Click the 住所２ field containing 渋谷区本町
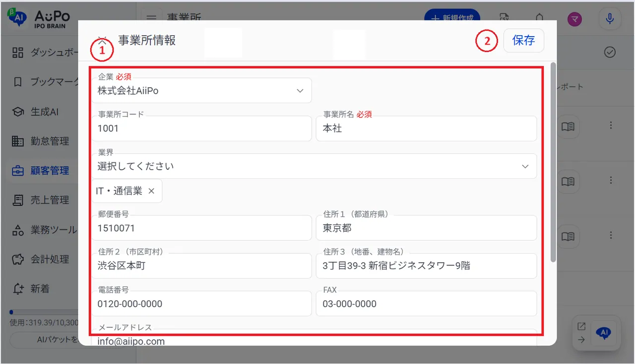This screenshot has width=635, height=364. click(201, 266)
